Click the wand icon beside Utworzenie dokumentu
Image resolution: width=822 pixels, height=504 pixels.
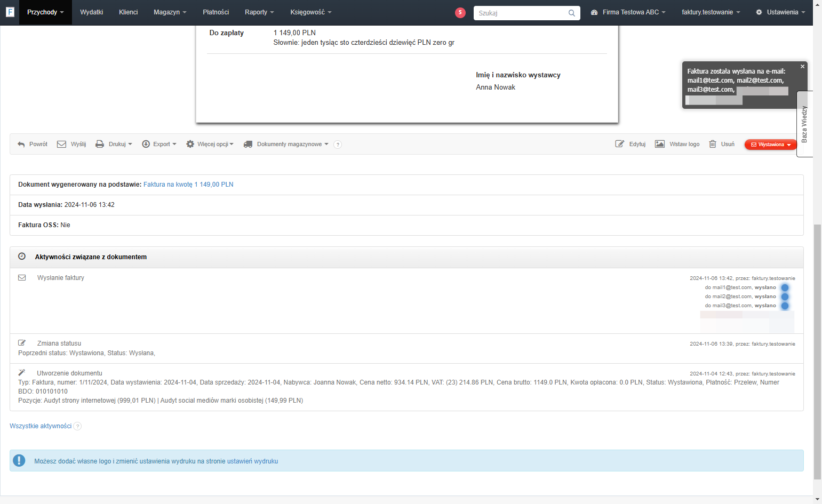click(x=22, y=373)
